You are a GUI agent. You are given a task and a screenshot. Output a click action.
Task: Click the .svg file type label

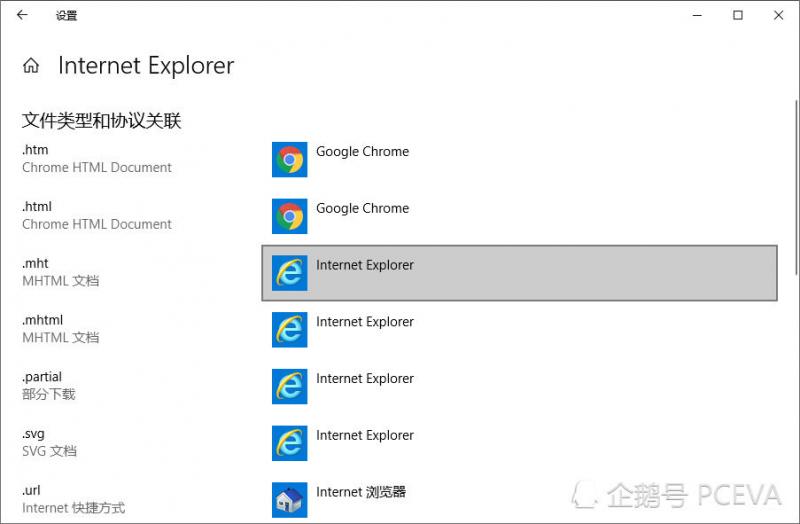tap(34, 434)
